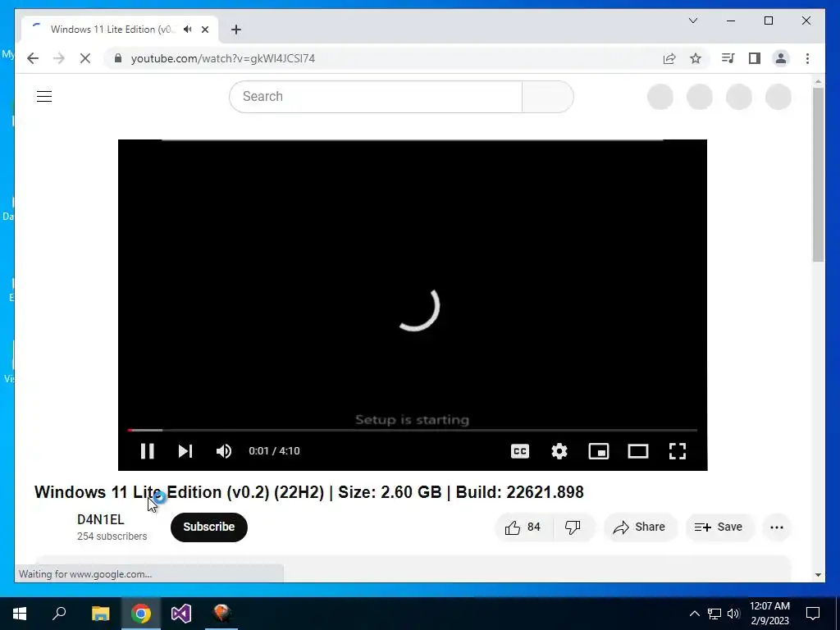
Task: Share the video
Action: [640, 527]
